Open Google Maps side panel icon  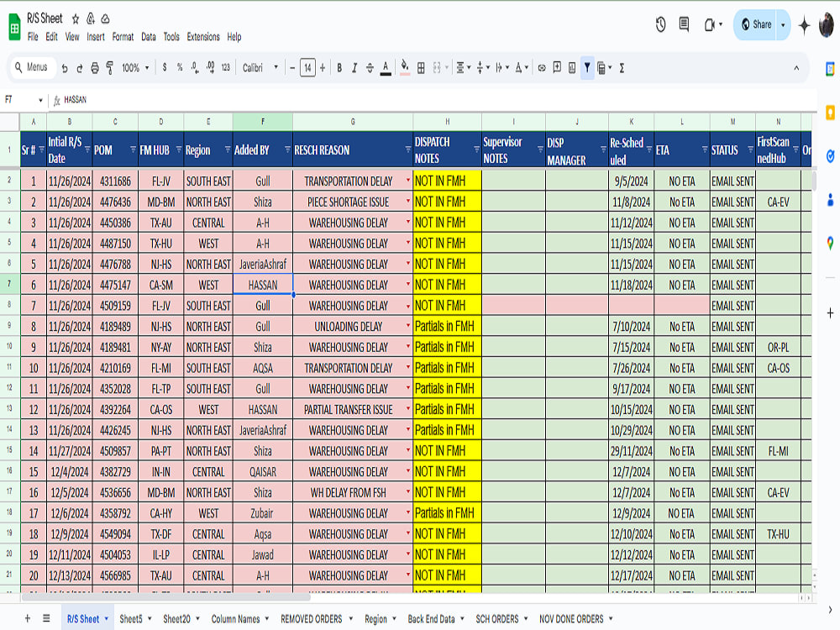click(x=830, y=244)
